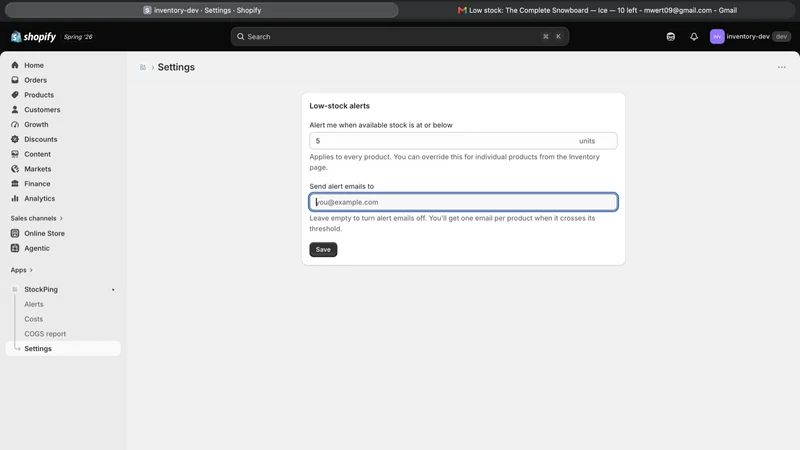Click the Save button
The image size is (800, 450).
coord(323,249)
